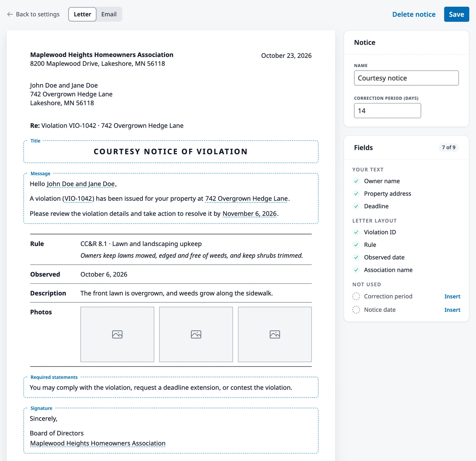The height and width of the screenshot is (461, 476).
Task: Edit the Correction period days field
Action: [x=388, y=111]
